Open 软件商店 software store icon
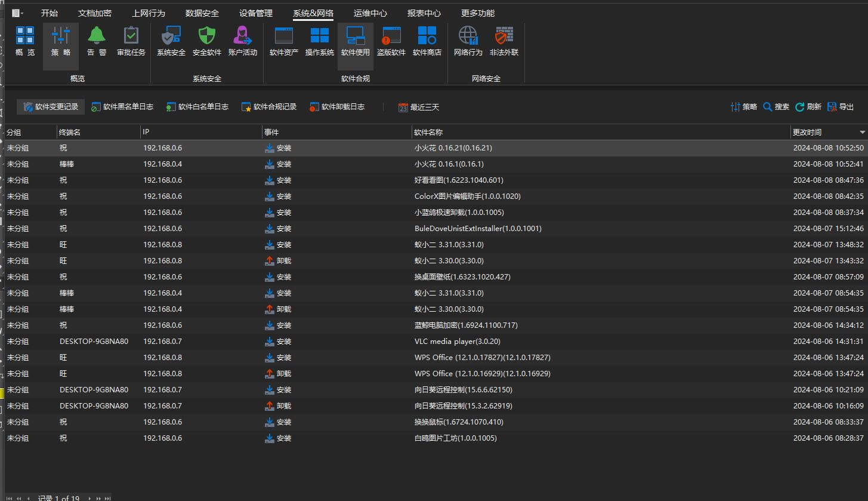The height and width of the screenshot is (501, 868). point(427,41)
